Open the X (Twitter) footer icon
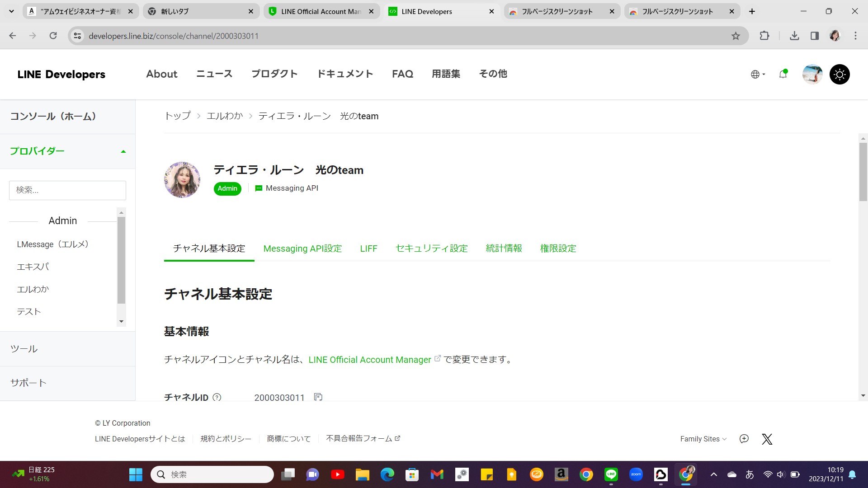The image size is (868, 488). point(767,439)
